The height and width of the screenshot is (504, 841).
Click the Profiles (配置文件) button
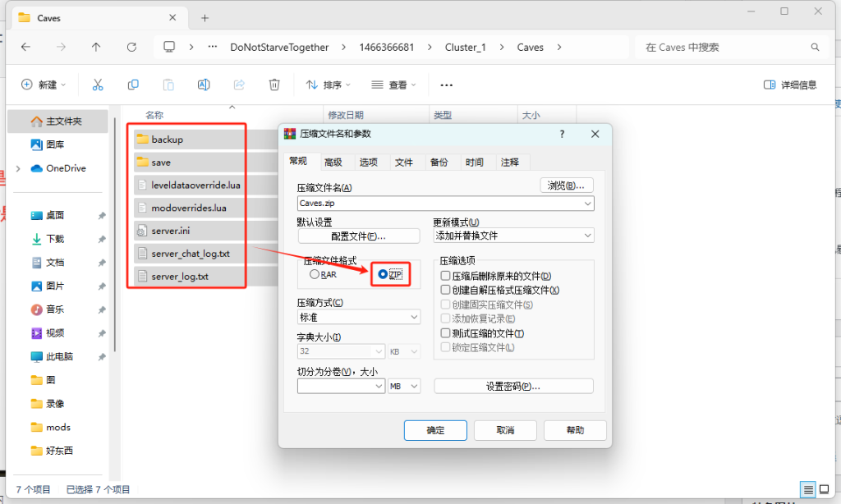(359, 236)
